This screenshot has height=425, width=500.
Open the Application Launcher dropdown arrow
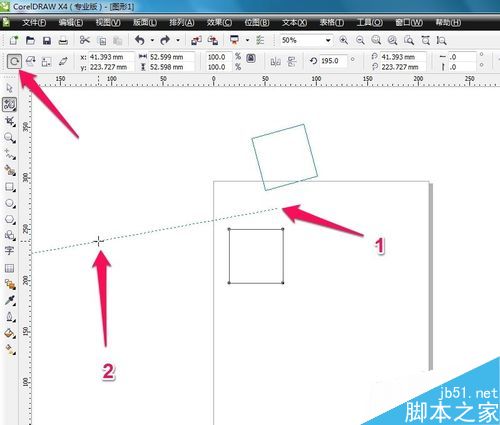tap(247, 40)
